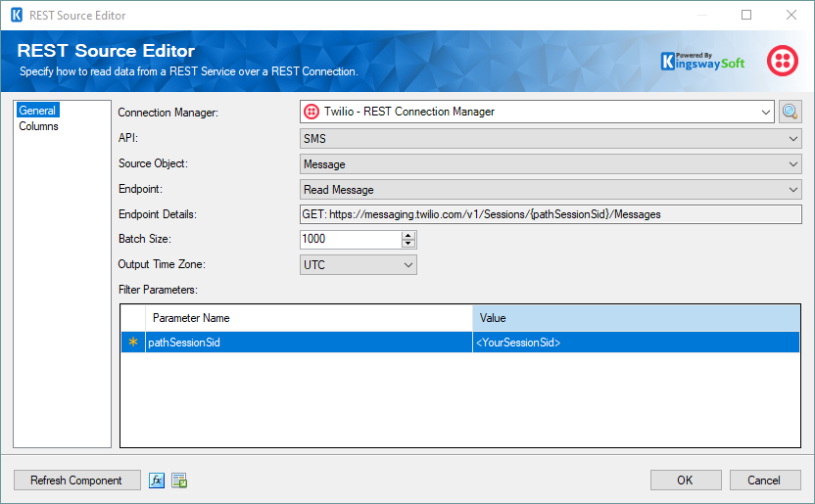Close the REST Source Editor window
815x504 pixels.
(x=791, y=15)
